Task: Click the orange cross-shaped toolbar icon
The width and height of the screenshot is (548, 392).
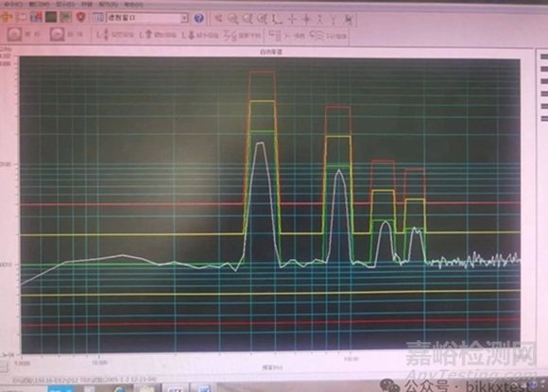Action: [x=7, y=17]
